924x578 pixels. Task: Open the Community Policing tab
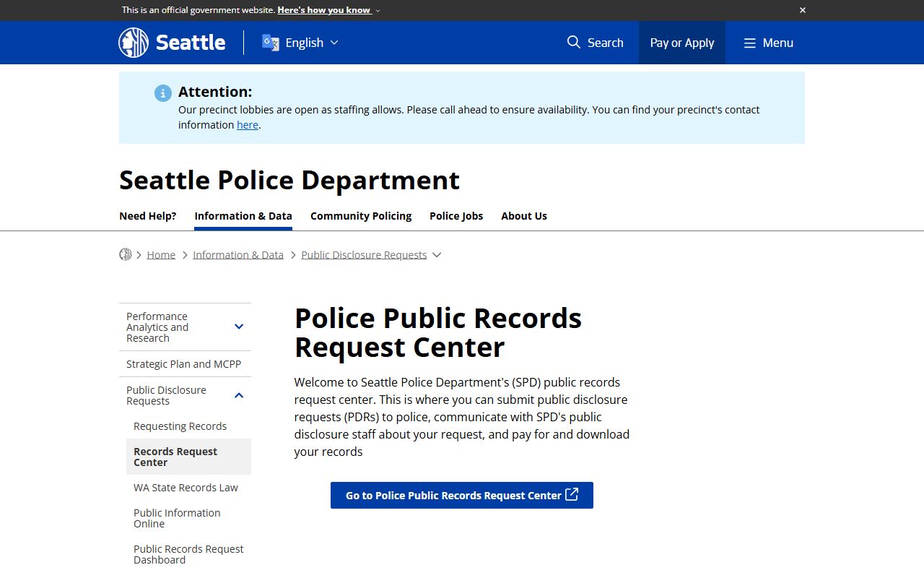(361, 215)
